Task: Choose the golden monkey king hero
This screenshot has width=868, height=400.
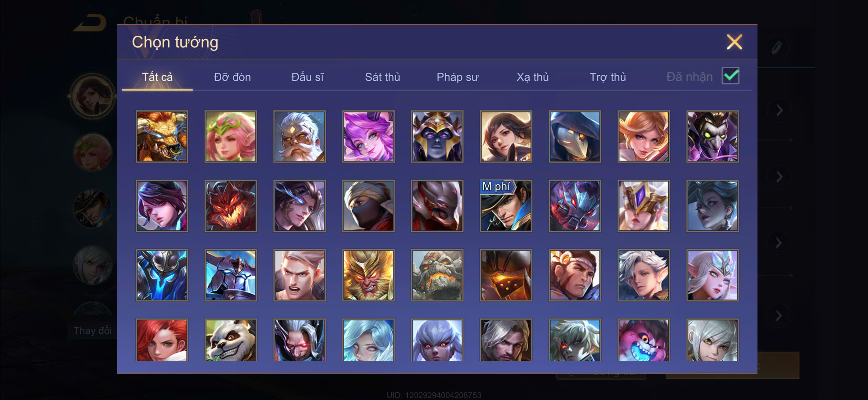Action: [x=368, y=275]
